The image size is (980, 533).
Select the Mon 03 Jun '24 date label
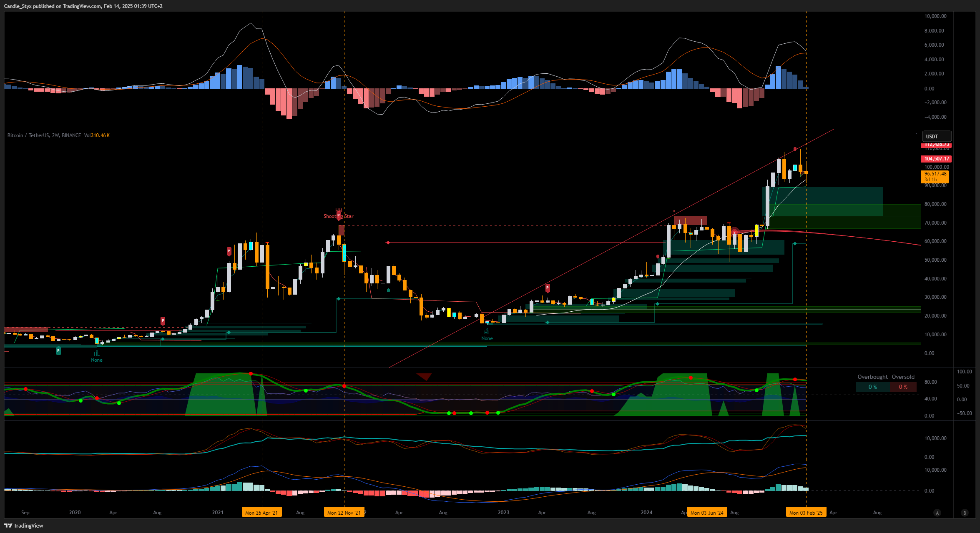point(707,513)
